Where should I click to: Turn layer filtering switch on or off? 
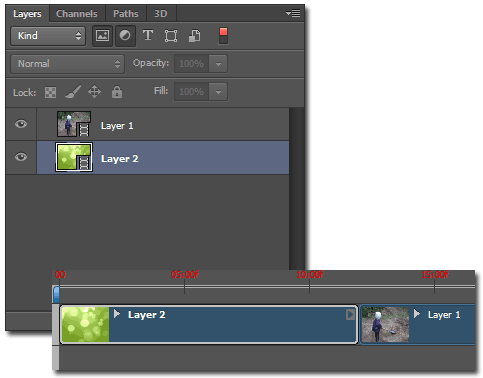(x=223, y=36)
